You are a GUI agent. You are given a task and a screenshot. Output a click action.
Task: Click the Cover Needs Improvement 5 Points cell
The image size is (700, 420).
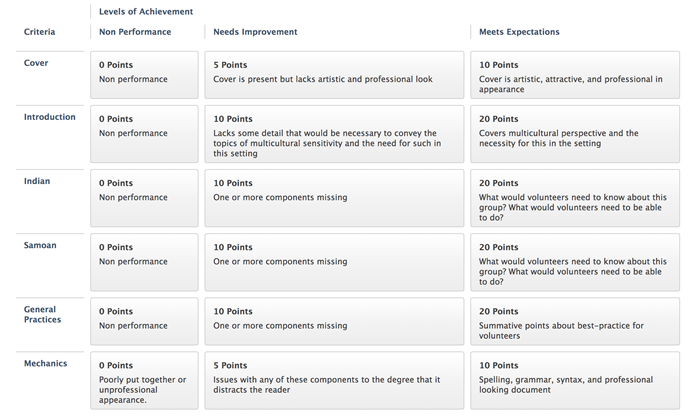[334, 76]
